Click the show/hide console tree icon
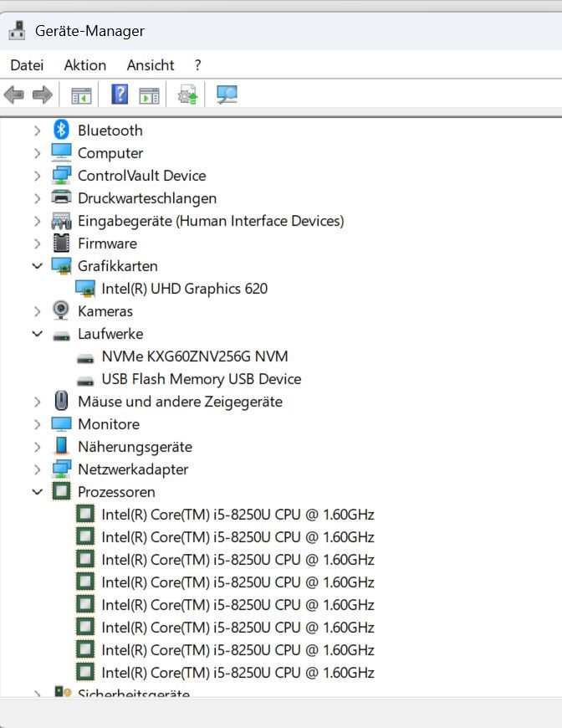 (x=81, y=95)
